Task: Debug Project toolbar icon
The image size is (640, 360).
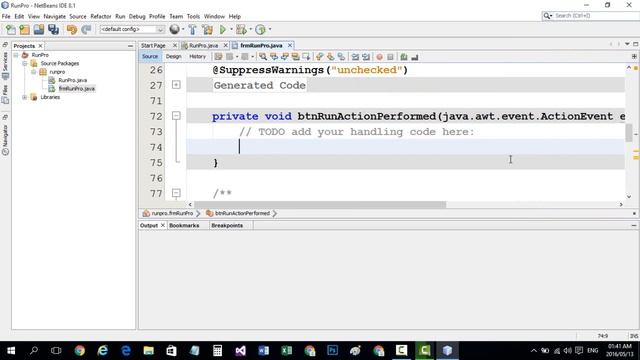Action: coord(241,29)
